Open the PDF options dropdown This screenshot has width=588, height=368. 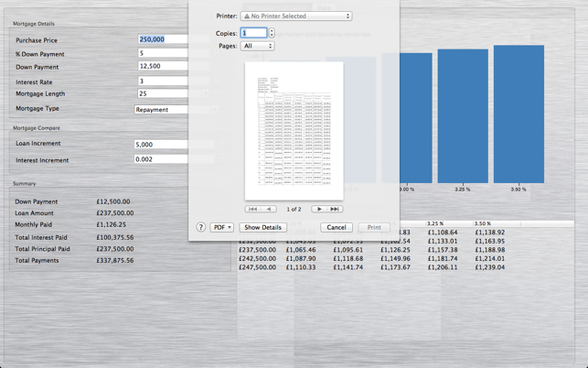click(x=221, y=227)
